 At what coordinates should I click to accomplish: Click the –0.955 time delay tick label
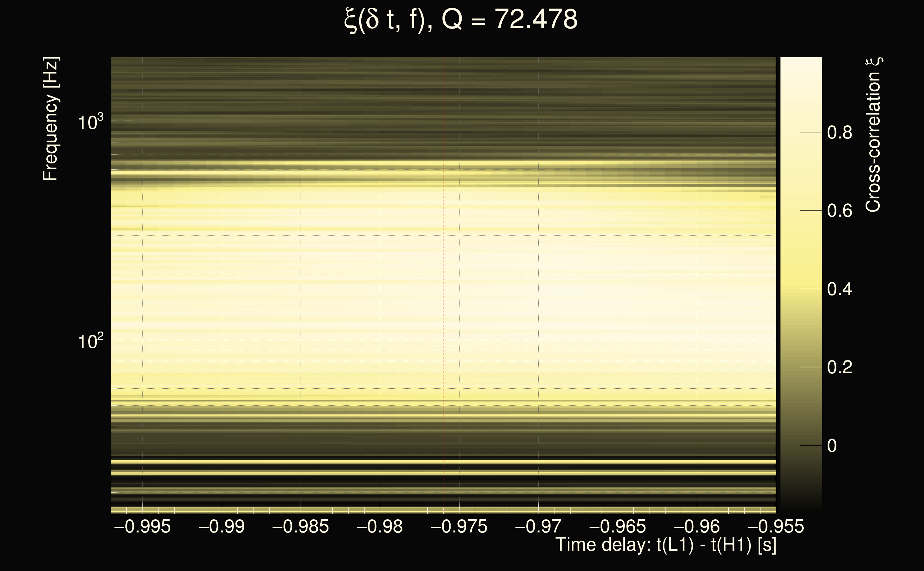(775, 526)
